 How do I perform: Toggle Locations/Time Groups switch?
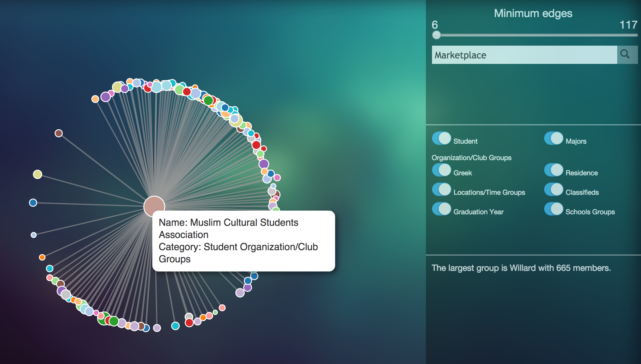click(x=441, y=189)
